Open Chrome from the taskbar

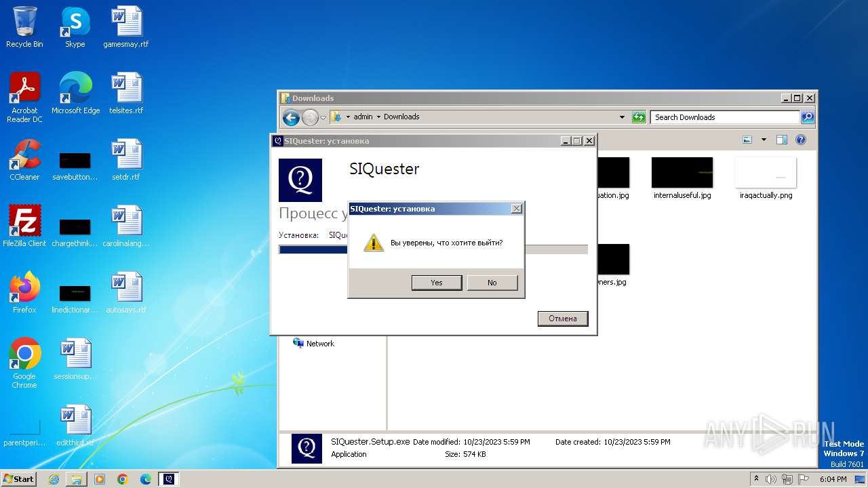pyautogui.click(x=123, y=479)
